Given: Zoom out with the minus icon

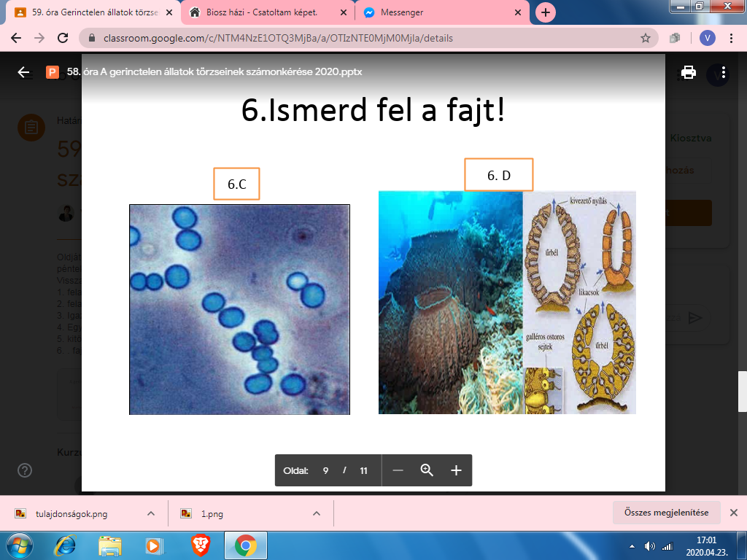Looking at the screenshot, I should [x=398, y=470].
